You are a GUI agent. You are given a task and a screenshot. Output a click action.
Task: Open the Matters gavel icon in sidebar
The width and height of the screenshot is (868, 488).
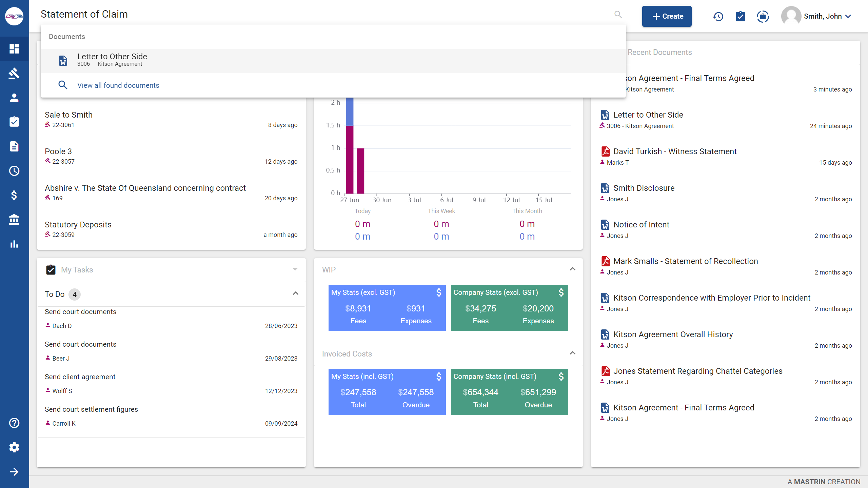coord(14,73)
